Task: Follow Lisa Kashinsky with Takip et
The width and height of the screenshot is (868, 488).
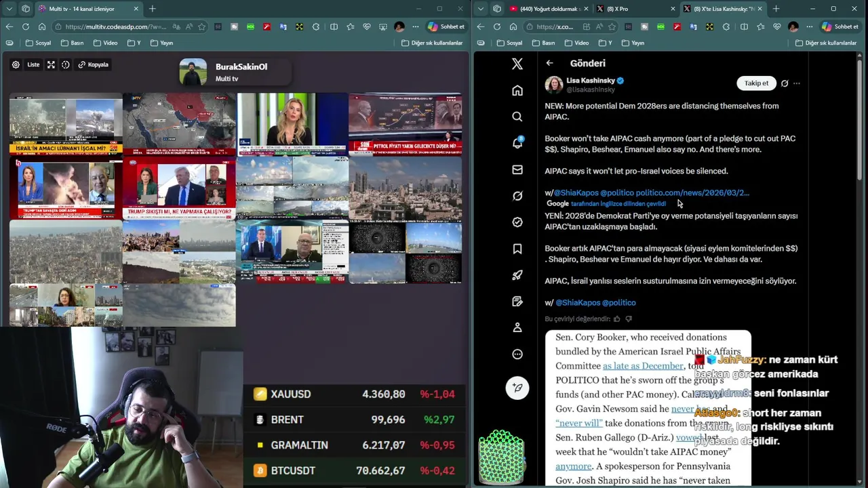Action: tap(756, 83)
